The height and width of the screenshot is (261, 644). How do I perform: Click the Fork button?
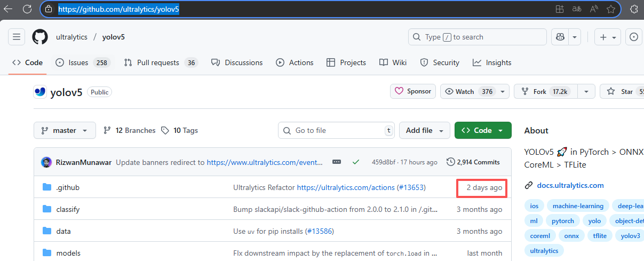(546, 91)
